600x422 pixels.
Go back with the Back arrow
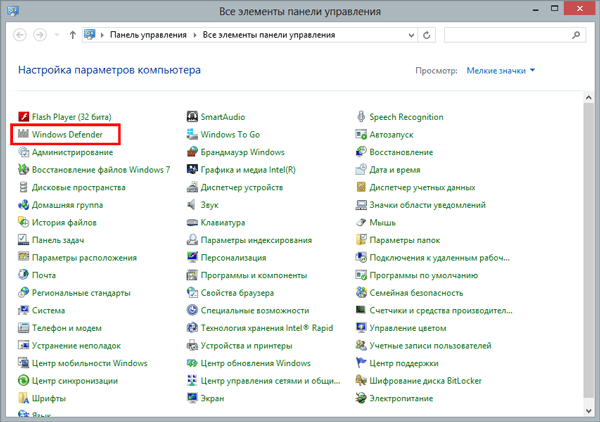[x=20, y=35]
